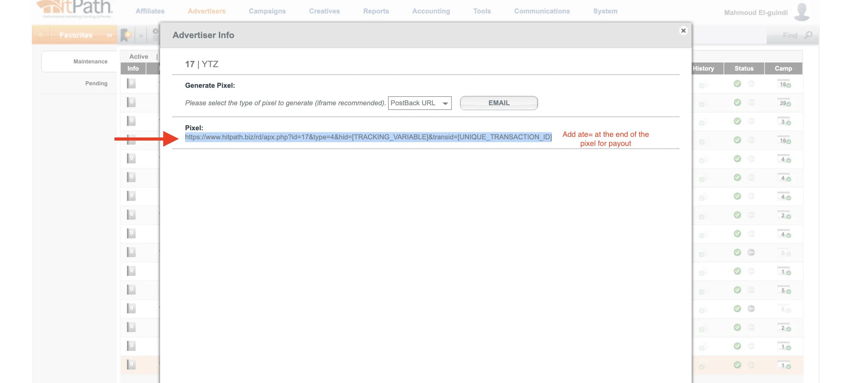Toggle first row's green active status

tap(737, 83)
